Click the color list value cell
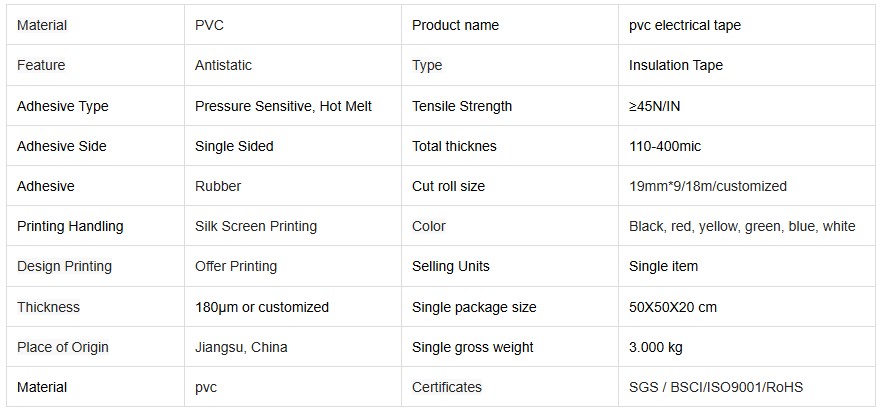Image resolution: width=882 pixels, height=413 pixels. pyautogui.click(x=742, y=226)
